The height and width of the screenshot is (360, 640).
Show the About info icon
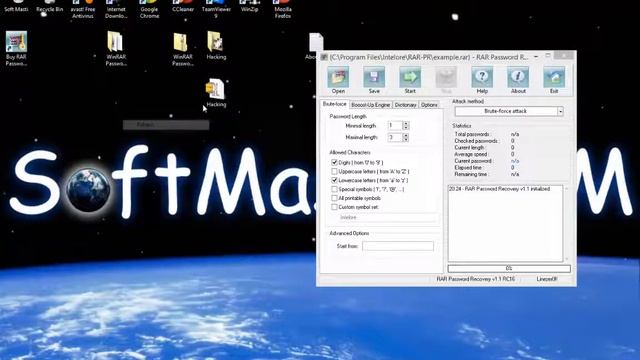518,80
